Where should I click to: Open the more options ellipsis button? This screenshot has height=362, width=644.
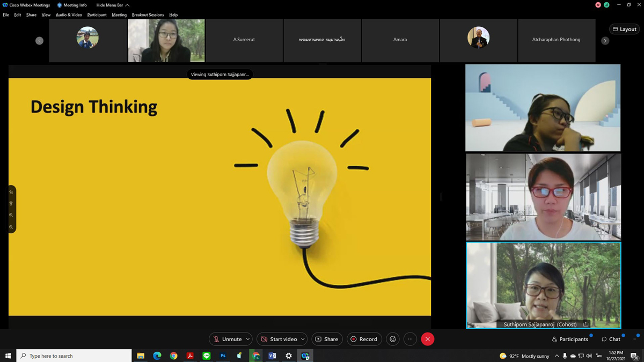[x=410, y=339]
